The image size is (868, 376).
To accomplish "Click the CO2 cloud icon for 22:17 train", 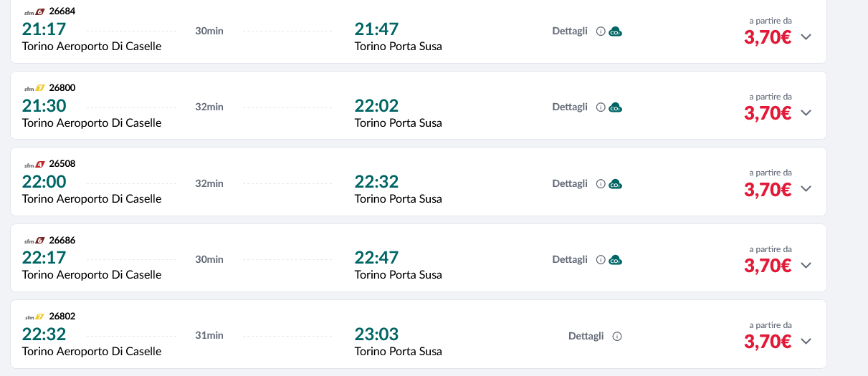I will (615, 260).
